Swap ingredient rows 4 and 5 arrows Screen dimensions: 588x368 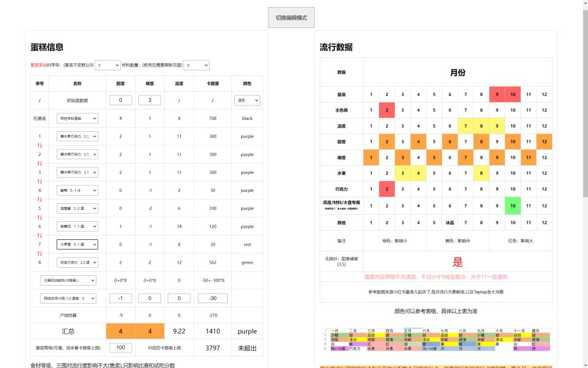coord(39,200)
